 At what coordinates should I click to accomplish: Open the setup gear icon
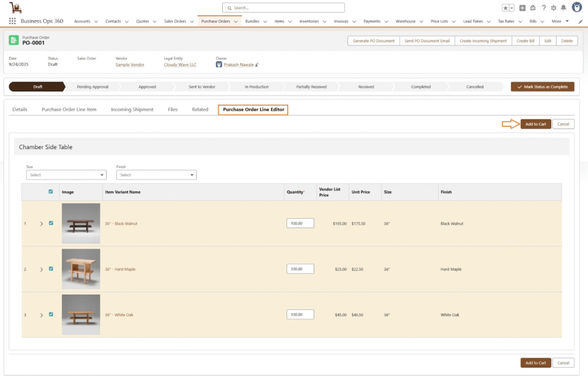click(554, 8)
